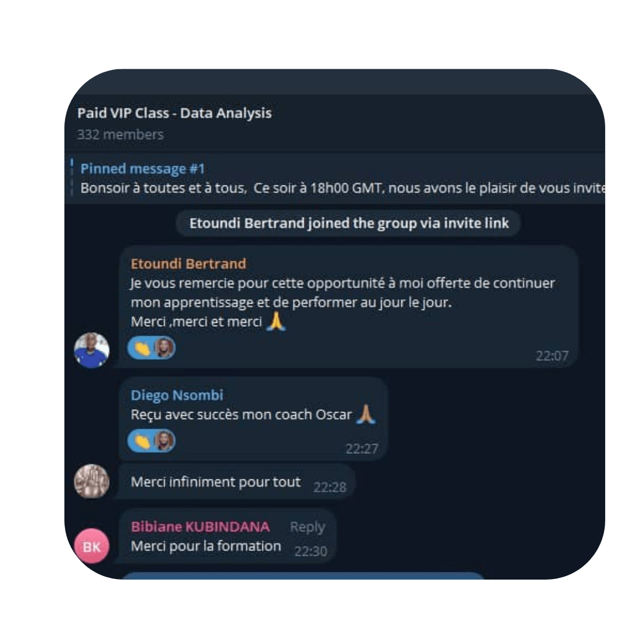Click the 'joined the group via invite link' notice
This screenshot has height=644, width=644.
click(x=348, y=223)
